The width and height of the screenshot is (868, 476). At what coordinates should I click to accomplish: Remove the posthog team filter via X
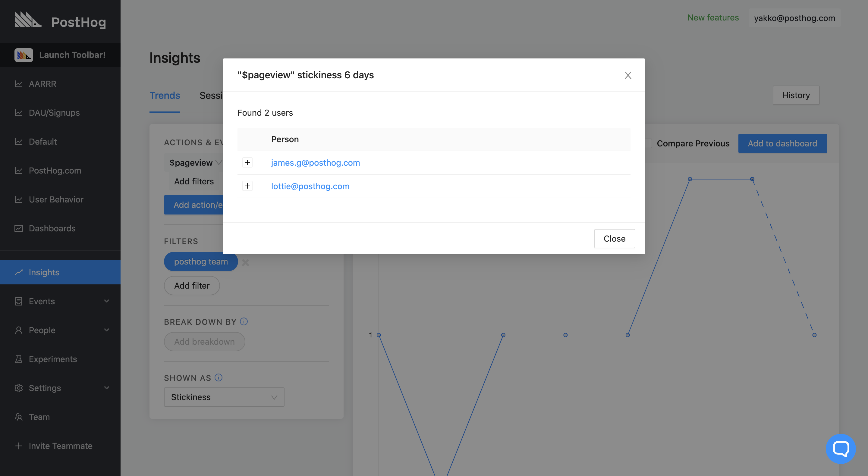point(245,262)
